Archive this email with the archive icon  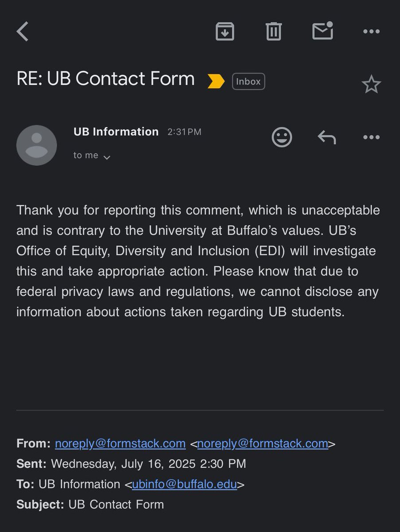(225, 31)
